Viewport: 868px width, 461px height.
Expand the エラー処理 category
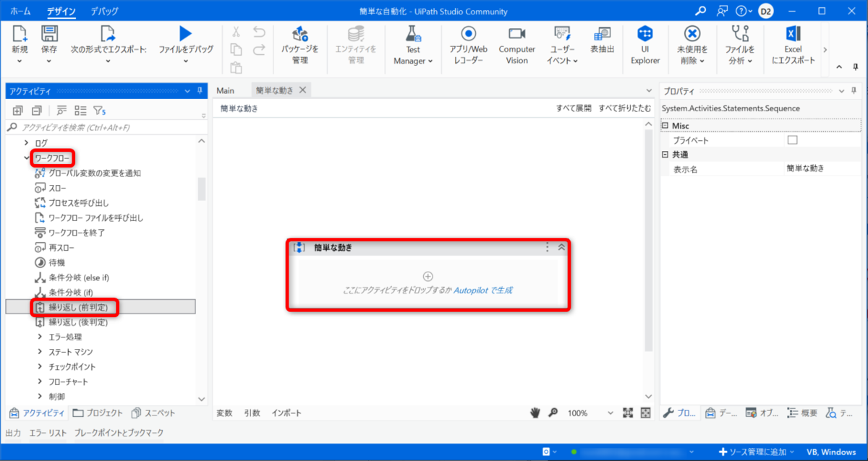tap(40, 337)
